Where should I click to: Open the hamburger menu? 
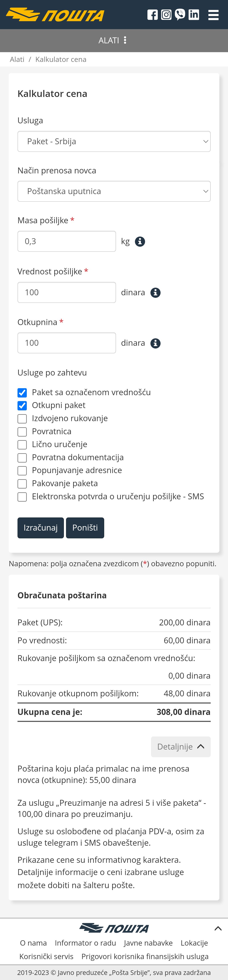click(x=214, y=15)
